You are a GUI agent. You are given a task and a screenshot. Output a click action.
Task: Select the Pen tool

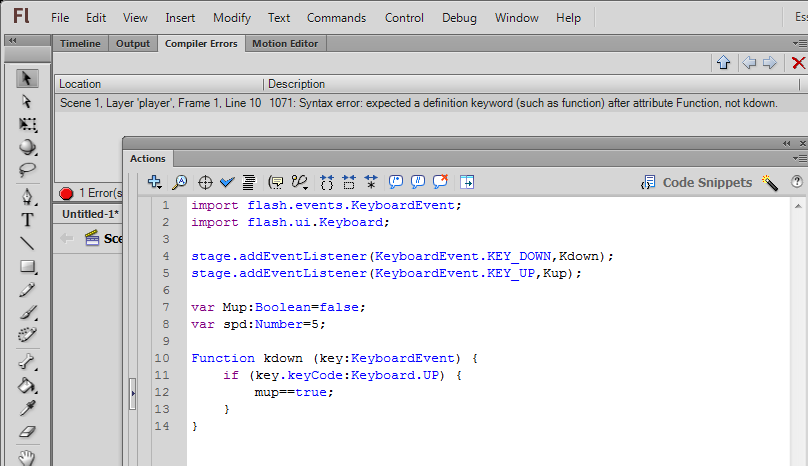(27, 197)
